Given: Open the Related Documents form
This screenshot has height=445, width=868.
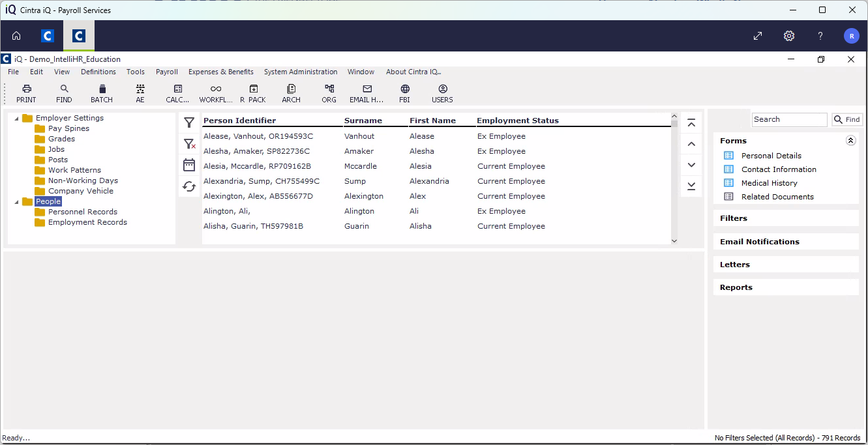Looking at the screenshot, I should [777, 197].
